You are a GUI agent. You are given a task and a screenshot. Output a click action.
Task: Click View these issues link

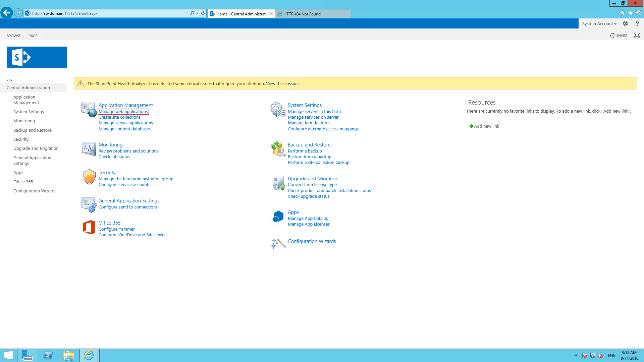[283, 84]
